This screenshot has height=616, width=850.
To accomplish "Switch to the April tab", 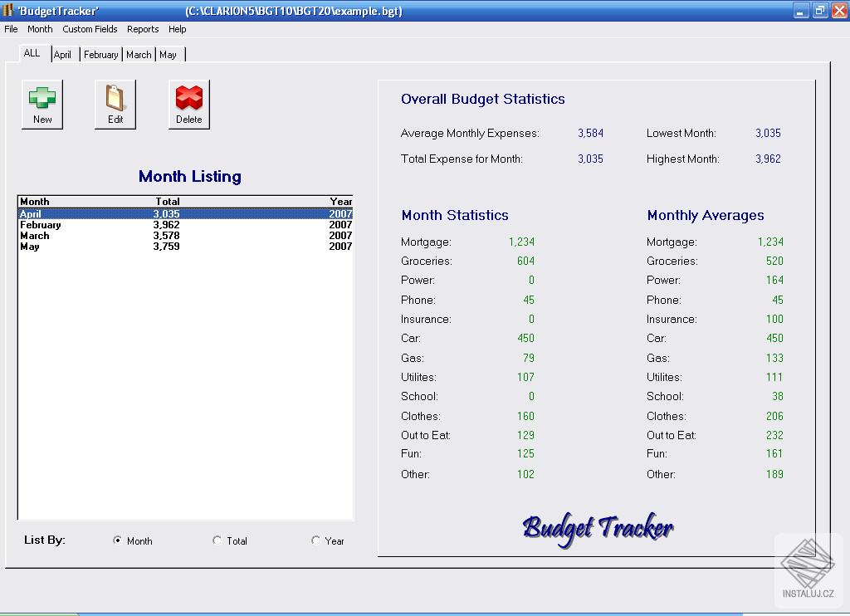I will 63,55.
